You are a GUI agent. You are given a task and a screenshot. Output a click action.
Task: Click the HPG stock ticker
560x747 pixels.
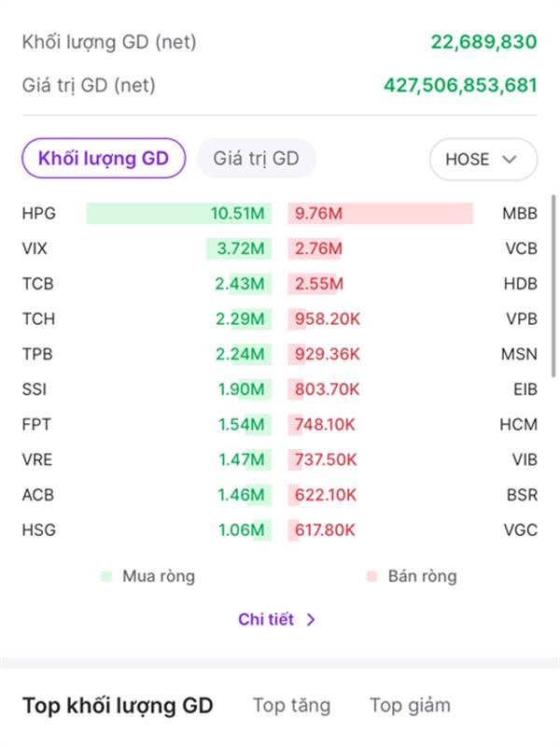click(x=38, y=214)
